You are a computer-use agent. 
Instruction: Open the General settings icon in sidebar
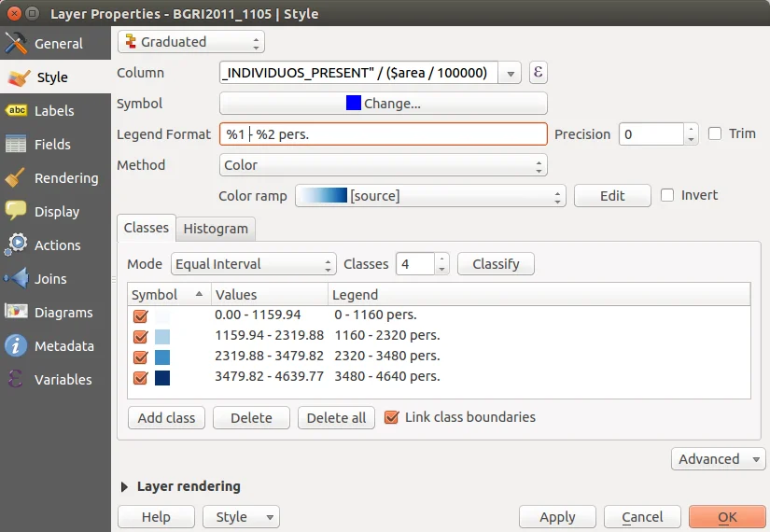[17, 44]
